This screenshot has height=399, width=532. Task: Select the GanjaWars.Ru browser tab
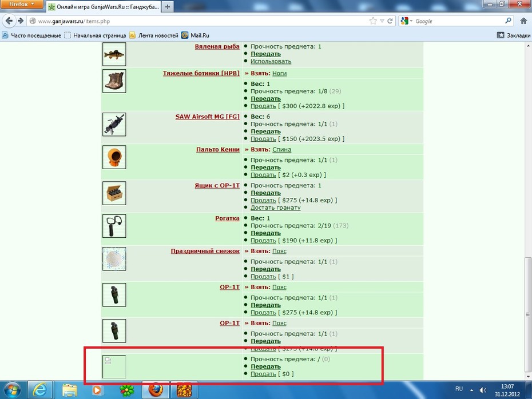click(104, 6)
